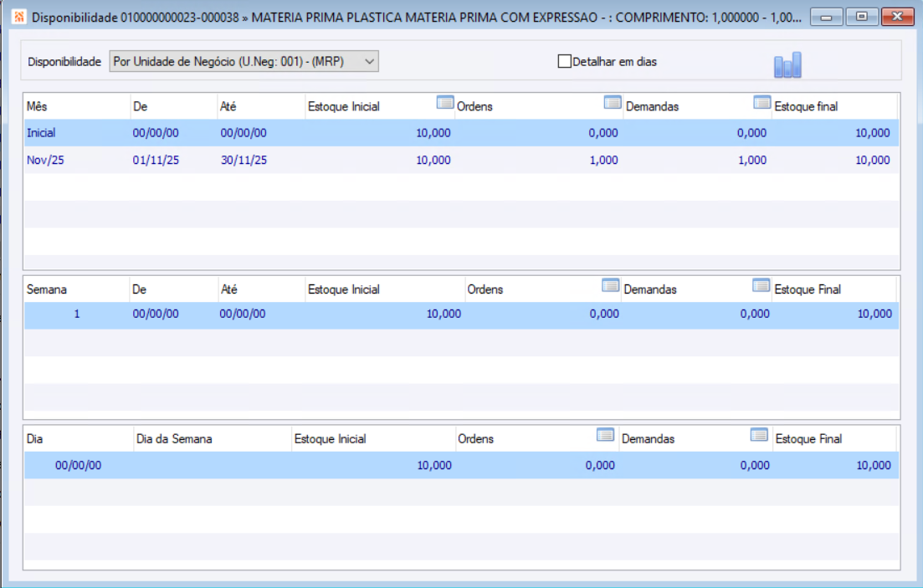
Task: Minimize the Disponibilidade window
Action: [x=827, y=17]
